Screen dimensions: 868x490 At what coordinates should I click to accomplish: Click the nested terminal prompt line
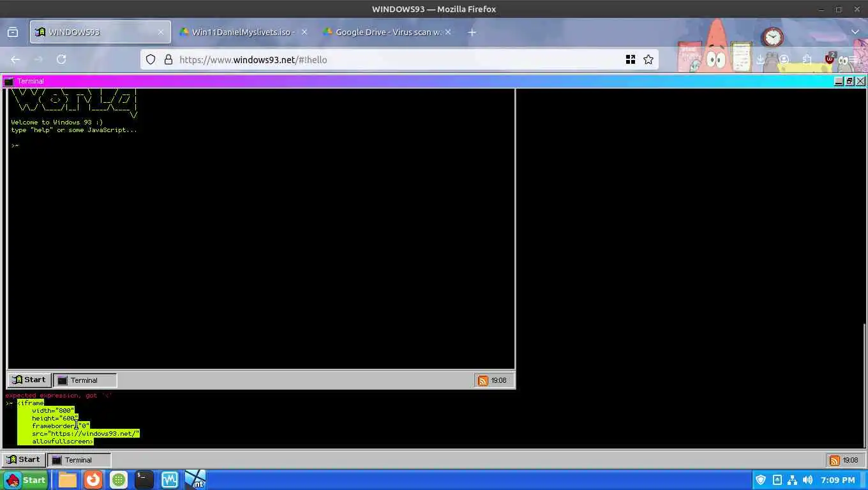pyautogui.click(x=15, y=145)
